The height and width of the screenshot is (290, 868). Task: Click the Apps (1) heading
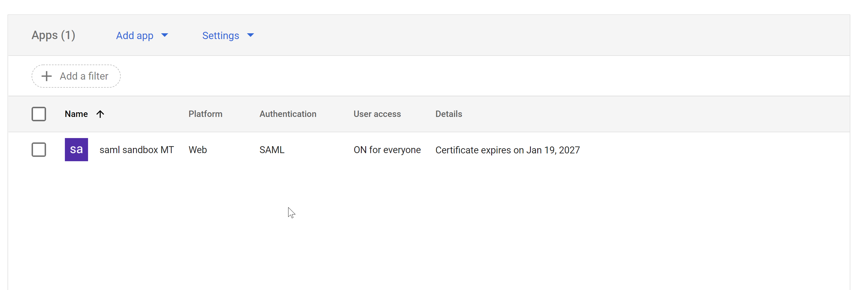(53, 35)
